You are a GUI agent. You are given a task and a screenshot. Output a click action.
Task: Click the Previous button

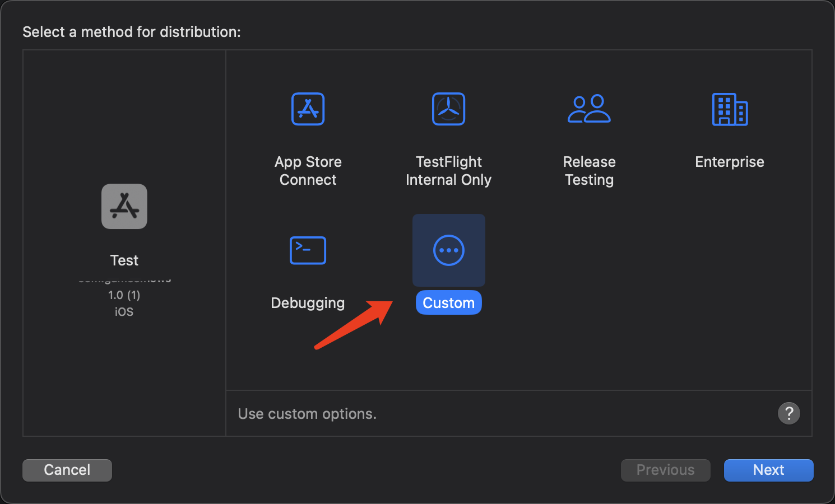click(665, 470)
